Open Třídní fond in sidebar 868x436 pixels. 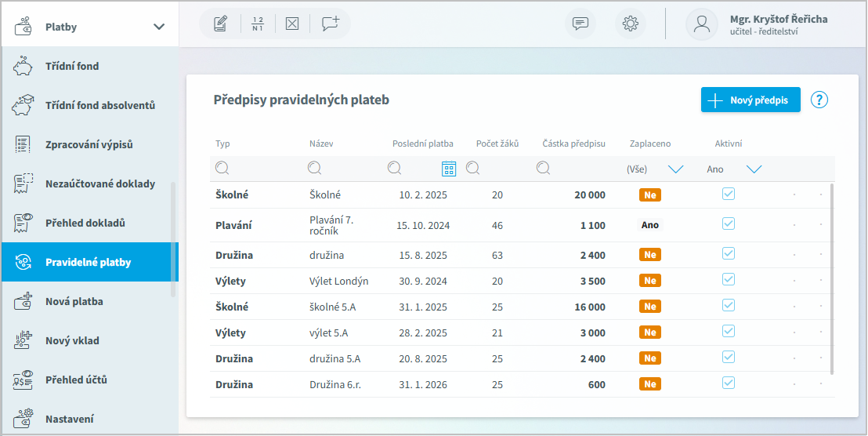click(72, 67)
